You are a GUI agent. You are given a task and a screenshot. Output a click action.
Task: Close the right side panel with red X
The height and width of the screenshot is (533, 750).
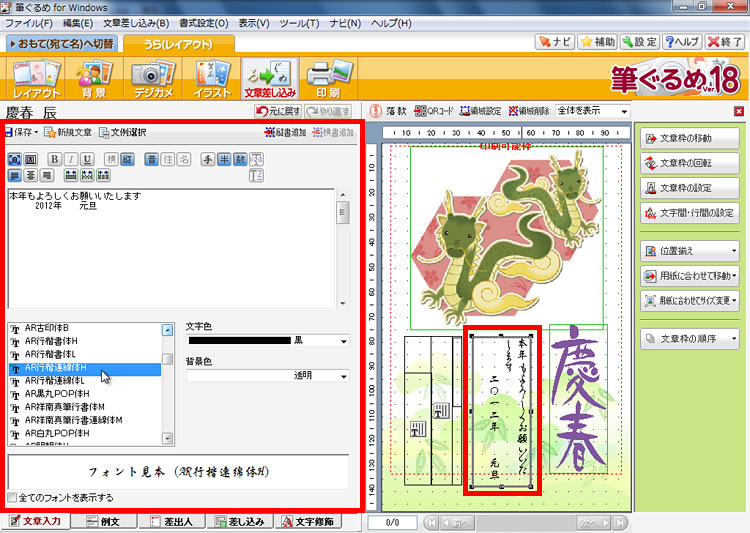[739, 111]
